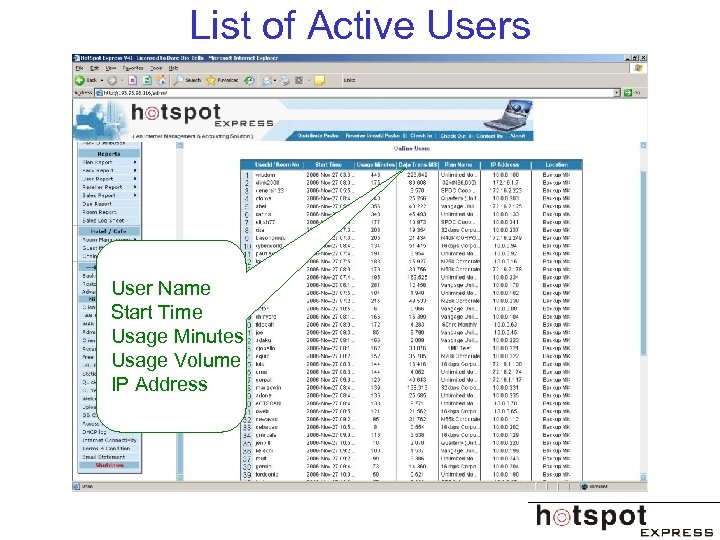Image resolution: width=720 pixels, height=540 pixels.
Task: Click the hotspot express banner logo
Action: [x=202, y=116]
